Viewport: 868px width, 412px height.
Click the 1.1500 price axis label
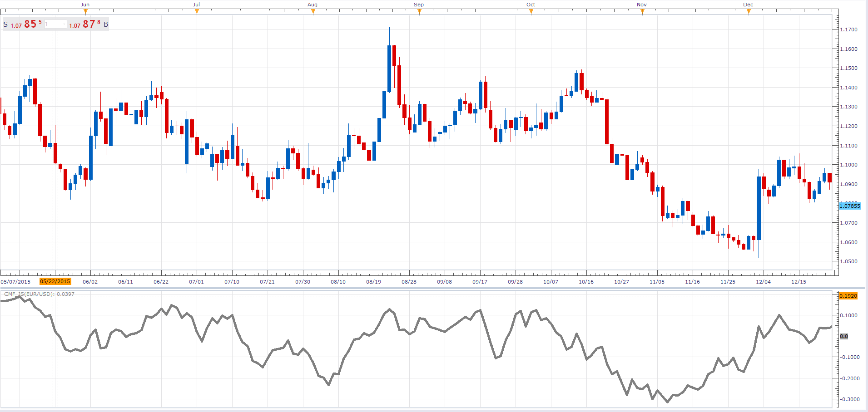coord(849,68)
